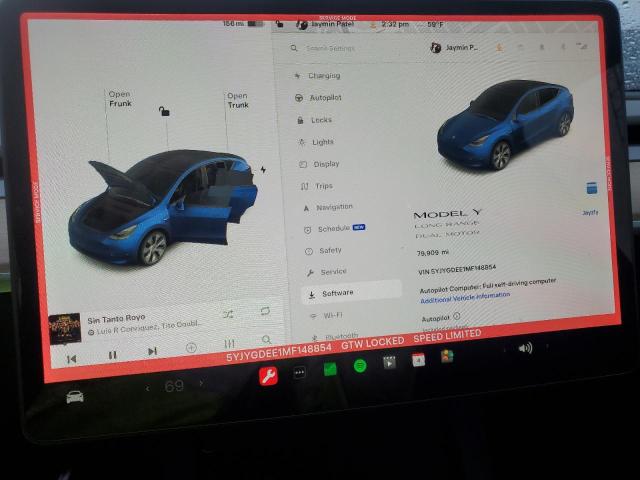
Task: Toggle repeat in the media player
Action: pos(265,311)
